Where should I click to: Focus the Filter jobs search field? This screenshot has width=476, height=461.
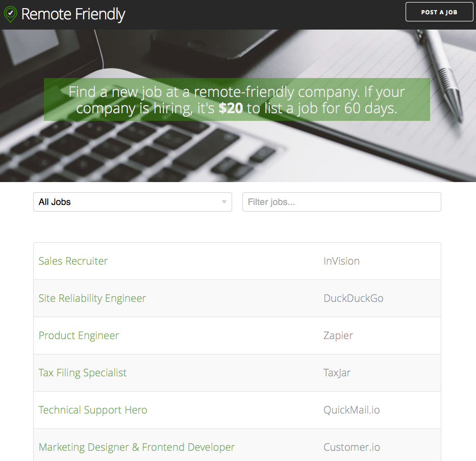(341, 202)
